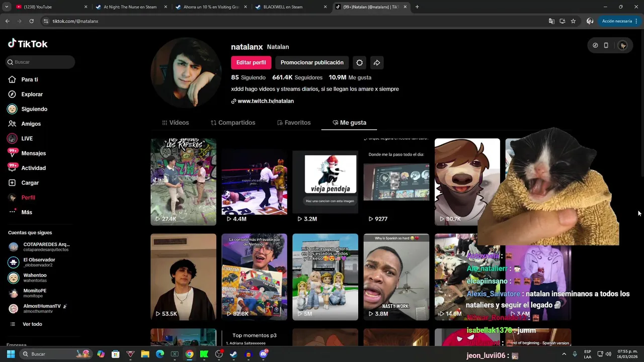Open profile settings gear icon
The width and height of the screenshot is (644, 362).
tap(359, 63)
